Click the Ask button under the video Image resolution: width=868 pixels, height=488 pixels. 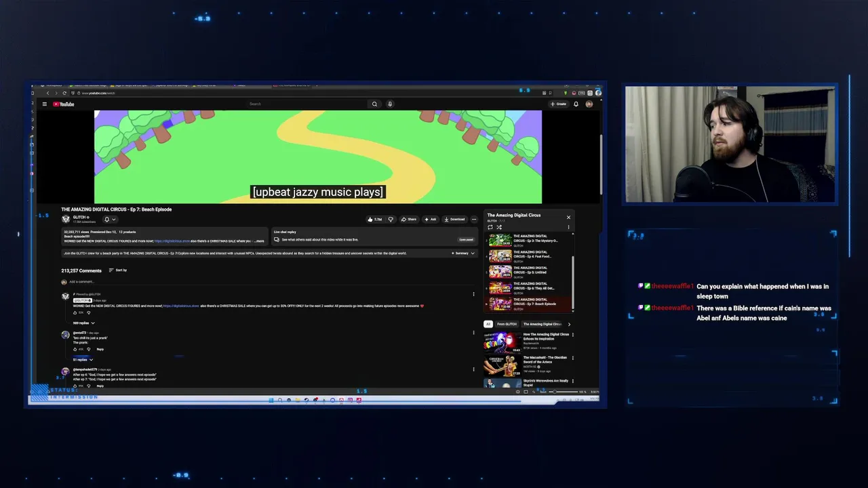coord(430,220)
